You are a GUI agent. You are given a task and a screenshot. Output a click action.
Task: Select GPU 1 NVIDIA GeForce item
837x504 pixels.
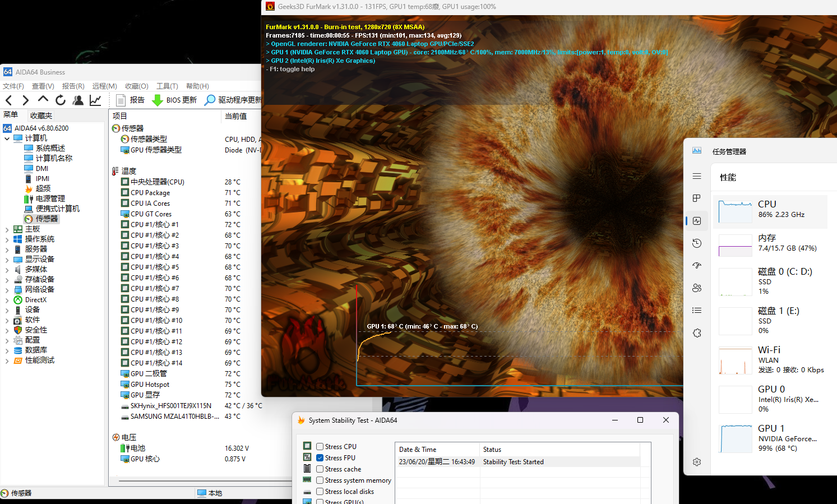point(770,439)
